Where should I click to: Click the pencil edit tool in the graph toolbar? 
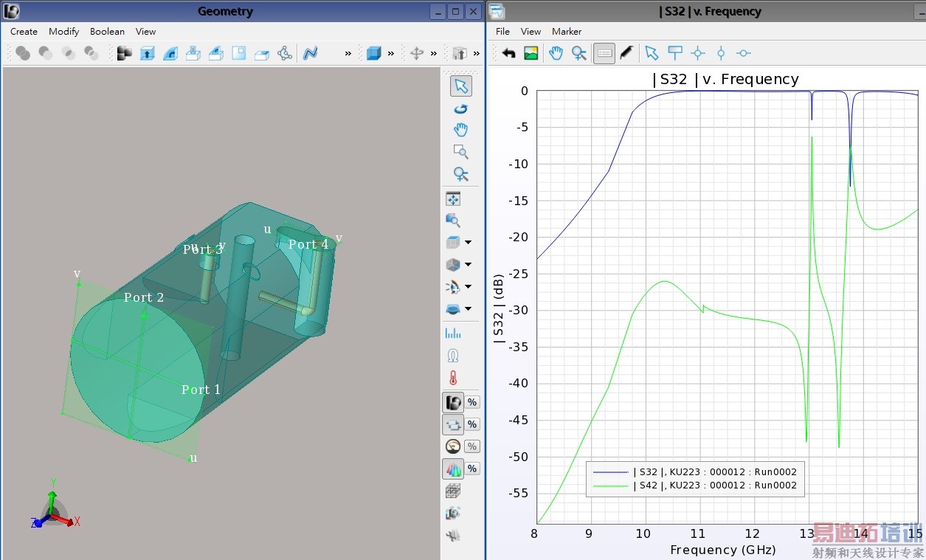626,53
